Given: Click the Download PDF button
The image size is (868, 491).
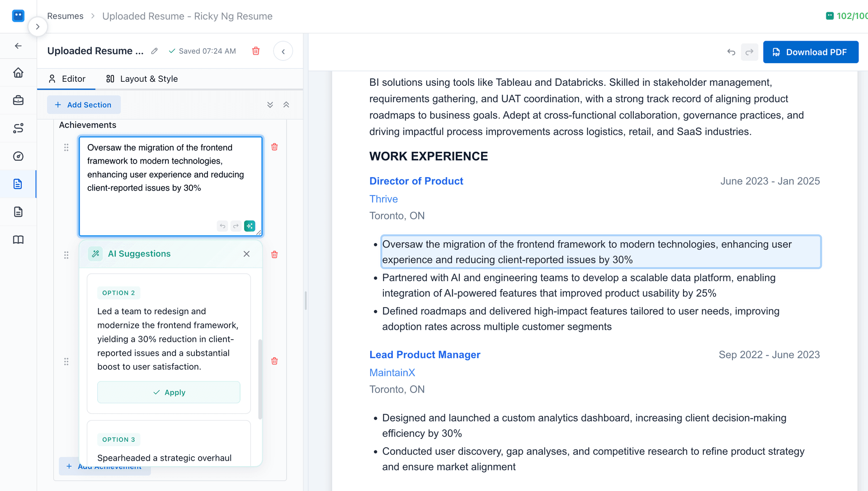Looking at the screenshot, I should click(x=811, y=52).
